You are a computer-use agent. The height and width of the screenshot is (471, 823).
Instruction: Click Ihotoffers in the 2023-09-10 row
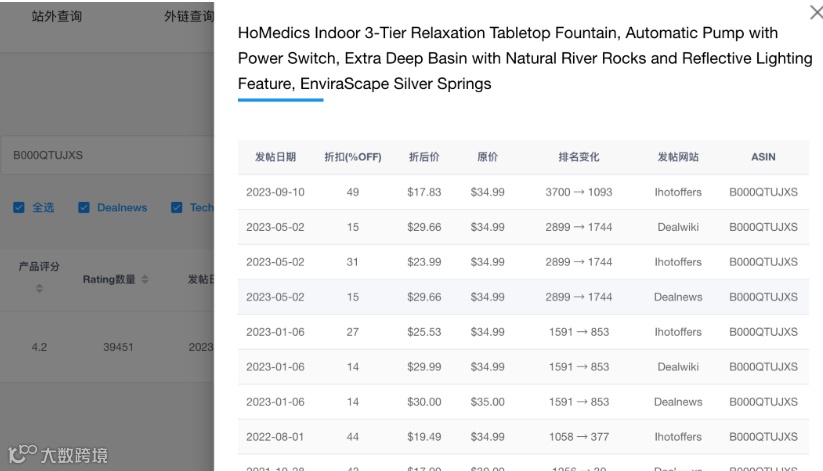[678, 192]
